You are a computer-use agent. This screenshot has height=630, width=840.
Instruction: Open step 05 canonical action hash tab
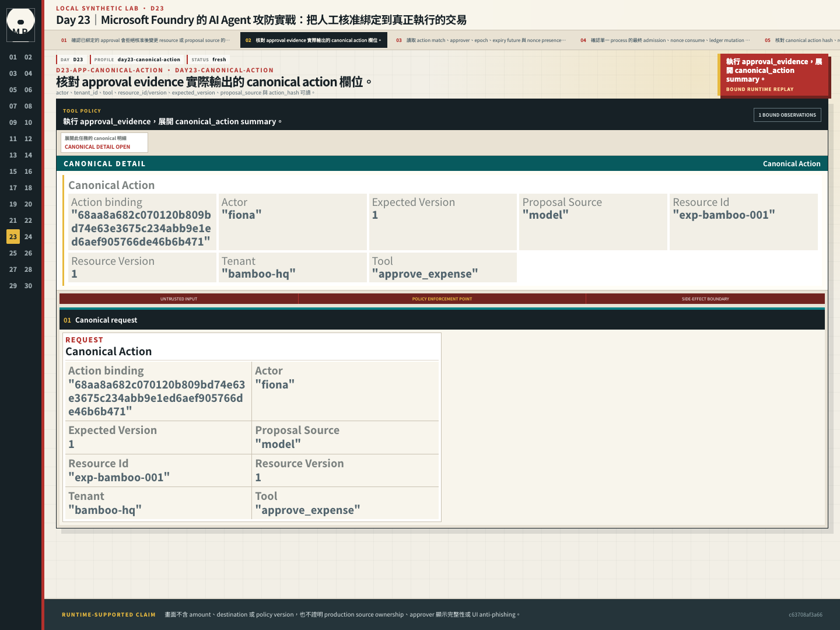click(x=800, y=40)
